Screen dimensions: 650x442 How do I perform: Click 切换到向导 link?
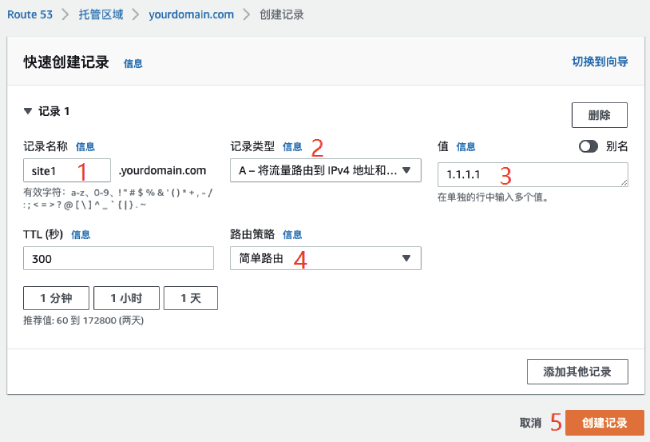tap(599, 61)
